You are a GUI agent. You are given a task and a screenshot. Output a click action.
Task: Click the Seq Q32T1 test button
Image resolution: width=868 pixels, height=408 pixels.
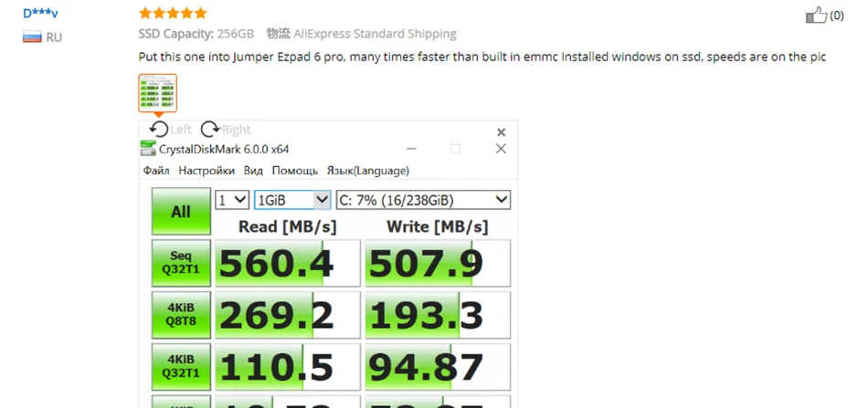pos(181,263)
